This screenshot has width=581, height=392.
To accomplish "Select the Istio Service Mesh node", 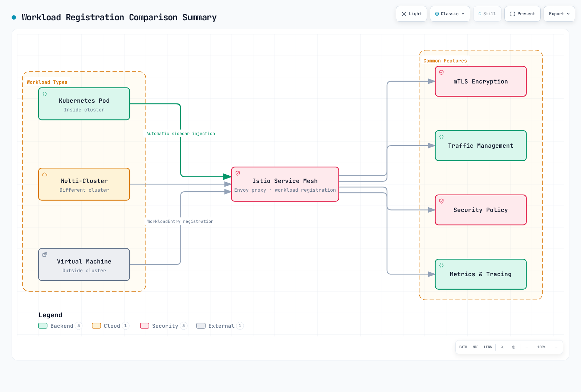I will click(x=285, y=184).
